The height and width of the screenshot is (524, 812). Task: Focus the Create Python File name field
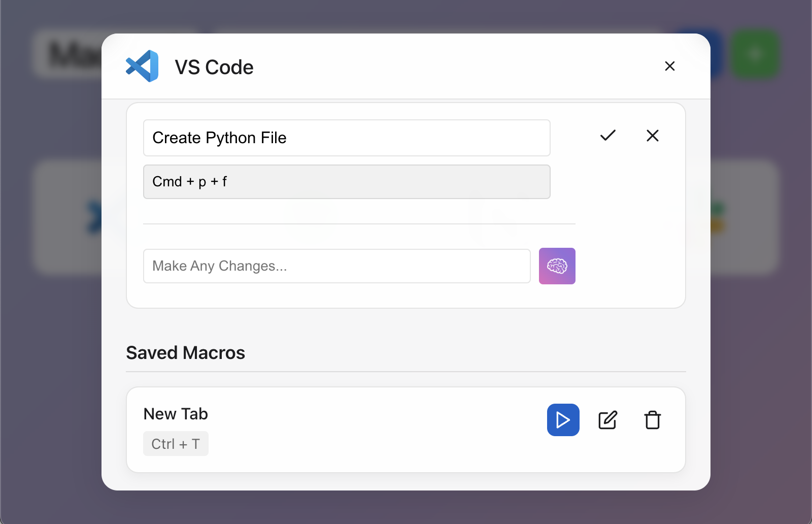[x=347, y=138]
